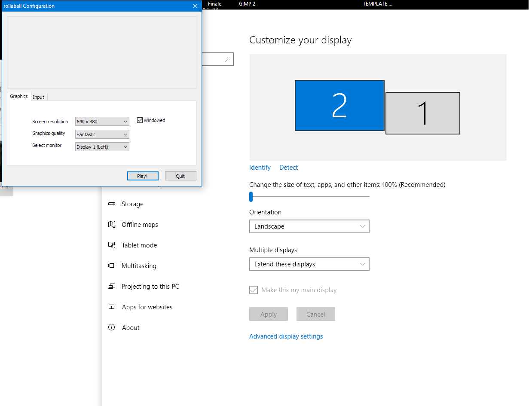Toggle Make this my main display
The height and width of the screenshot is (406, 532).
pos(253,290)
